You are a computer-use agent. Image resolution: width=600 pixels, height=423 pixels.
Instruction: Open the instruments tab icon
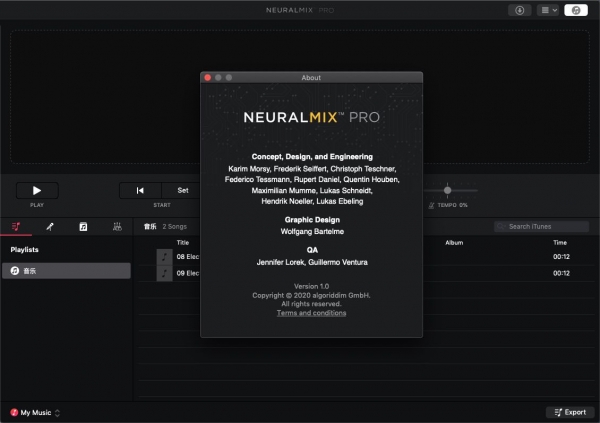(x=117, y=227)
